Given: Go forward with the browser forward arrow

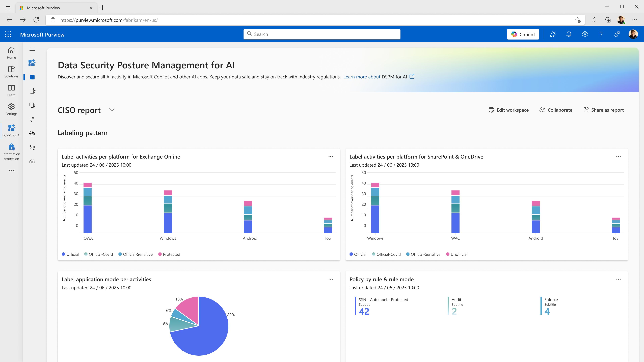Looking at the screenshot, I should click(23, 20).
